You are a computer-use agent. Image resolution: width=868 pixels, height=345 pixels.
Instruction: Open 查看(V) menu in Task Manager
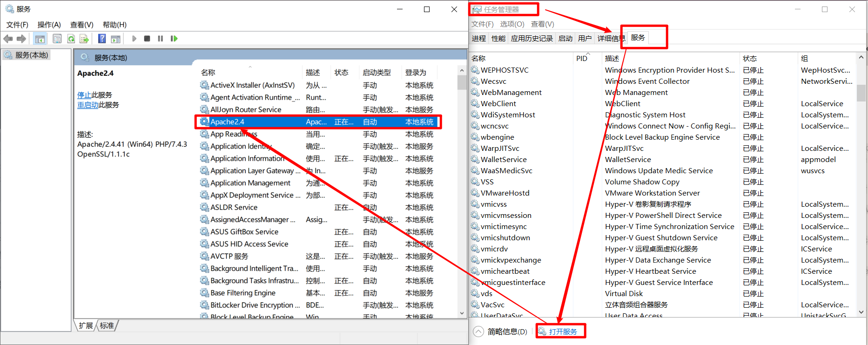coord(543,24)
